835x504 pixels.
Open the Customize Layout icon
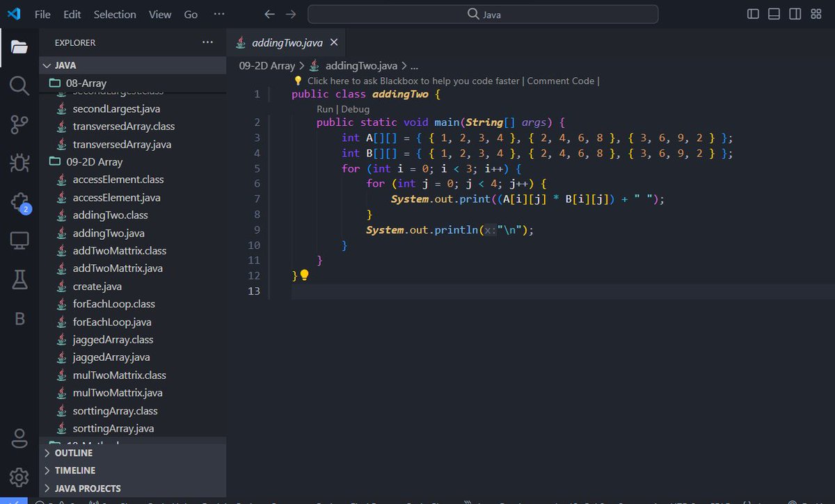pos(816,14)
